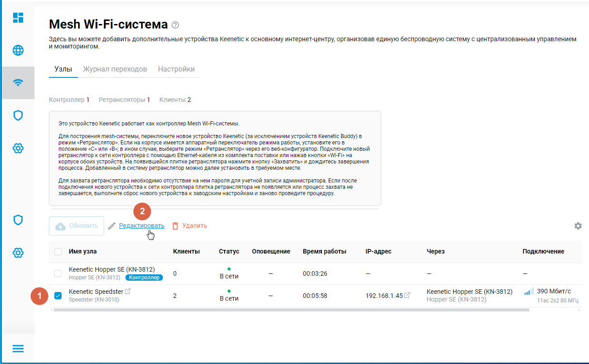The height and width of the screenshot is (364, 589).
Task: Click the Подключение column header
Action: point(543,251)
